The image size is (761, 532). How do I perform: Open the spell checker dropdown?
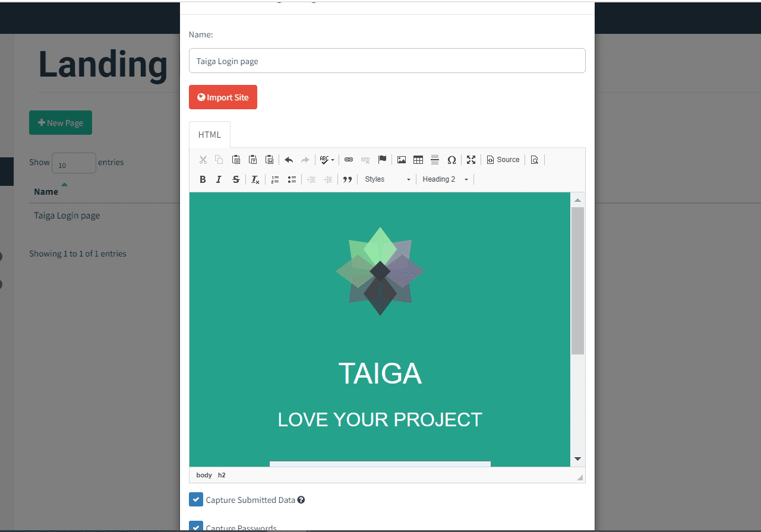click(x=327, y=160)
